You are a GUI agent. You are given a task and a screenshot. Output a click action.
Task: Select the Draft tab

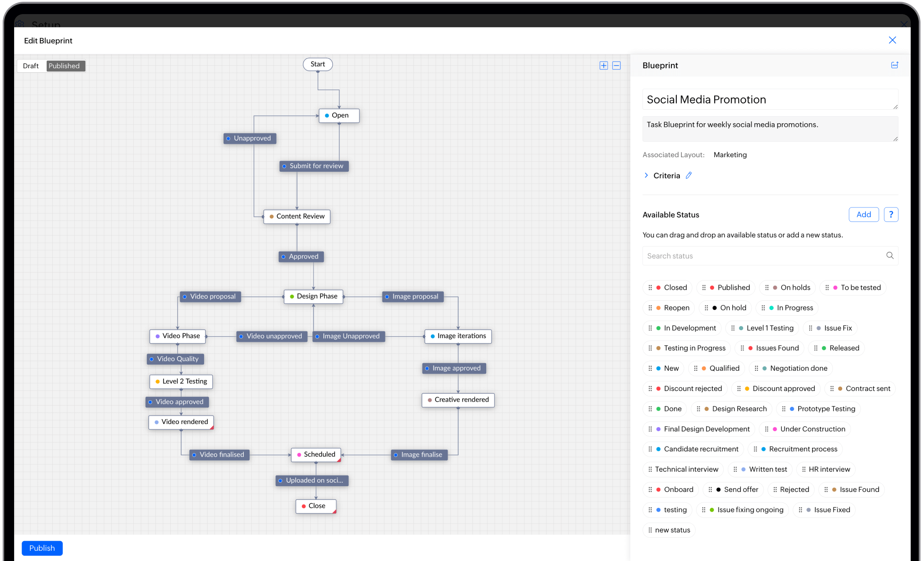pyautogui.click(x=30, y=66)
